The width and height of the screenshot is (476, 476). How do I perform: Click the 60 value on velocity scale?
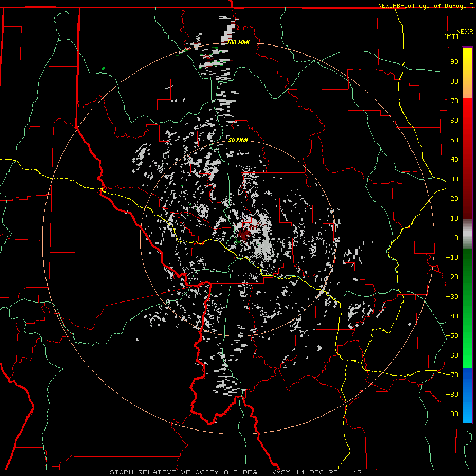[454, 121]
